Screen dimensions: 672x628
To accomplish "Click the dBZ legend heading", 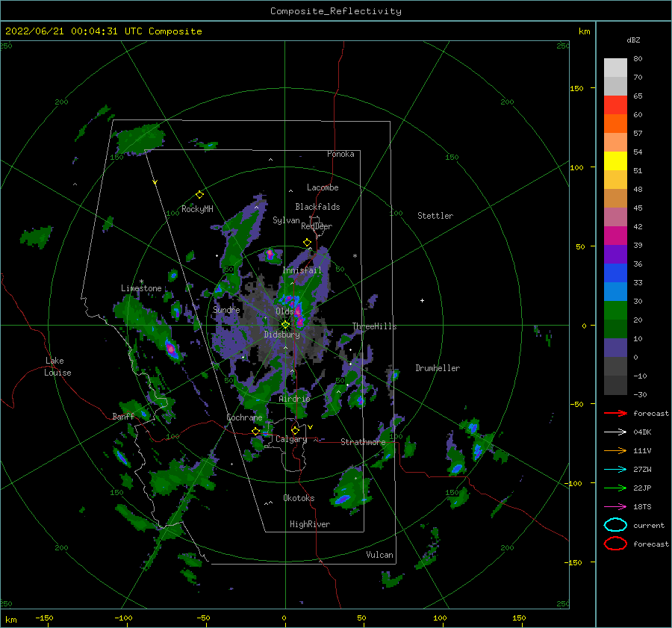I will (633, 40).
